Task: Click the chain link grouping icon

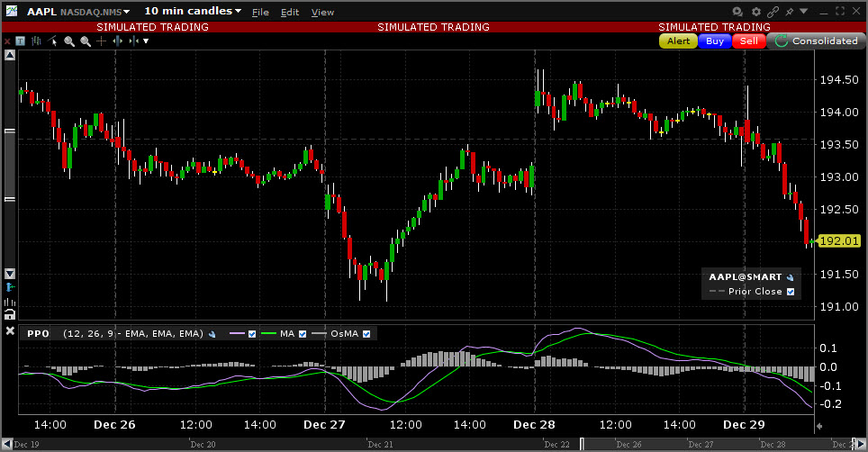Action: pyautogui.click(x=773, y=11)
